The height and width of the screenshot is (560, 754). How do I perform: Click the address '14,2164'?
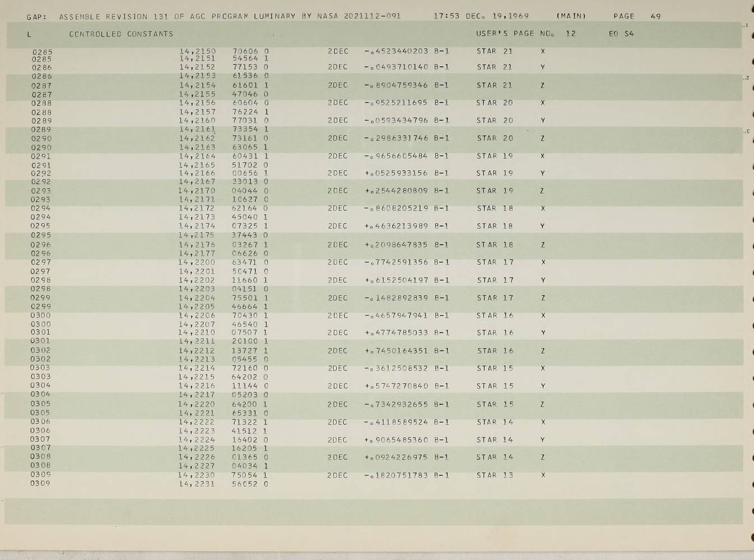[x=197, y=156]
